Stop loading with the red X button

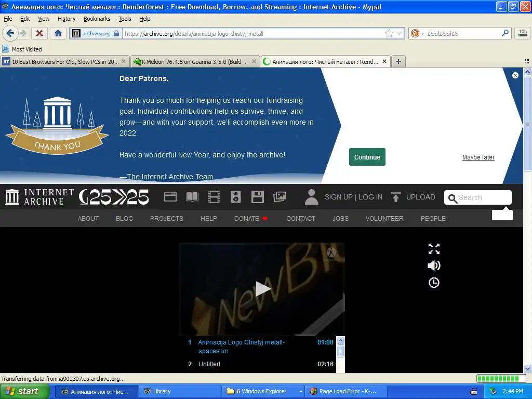(x=39, y=33)
